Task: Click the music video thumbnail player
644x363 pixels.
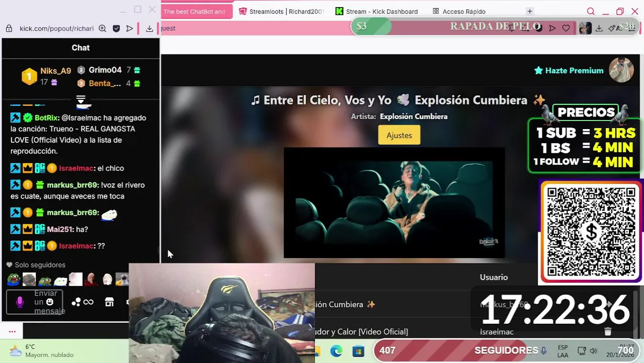Action: tap(394, 203)
